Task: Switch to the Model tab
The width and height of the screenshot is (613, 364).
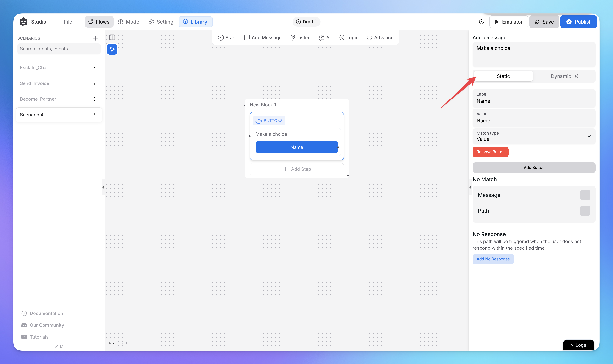Action: coord(129,22)
